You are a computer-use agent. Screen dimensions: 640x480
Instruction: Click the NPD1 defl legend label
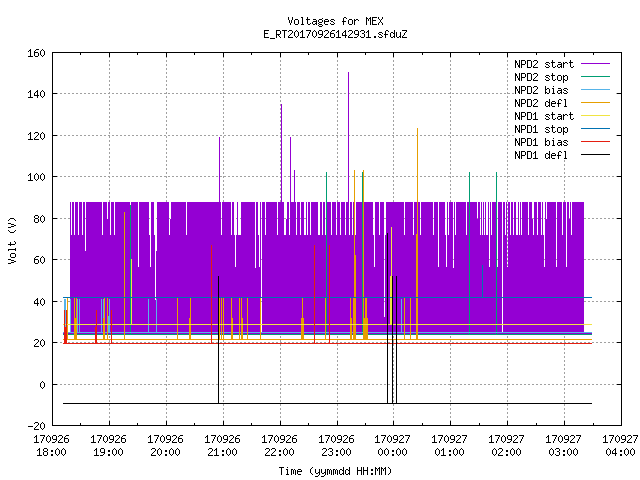click(x=541, y=156)
